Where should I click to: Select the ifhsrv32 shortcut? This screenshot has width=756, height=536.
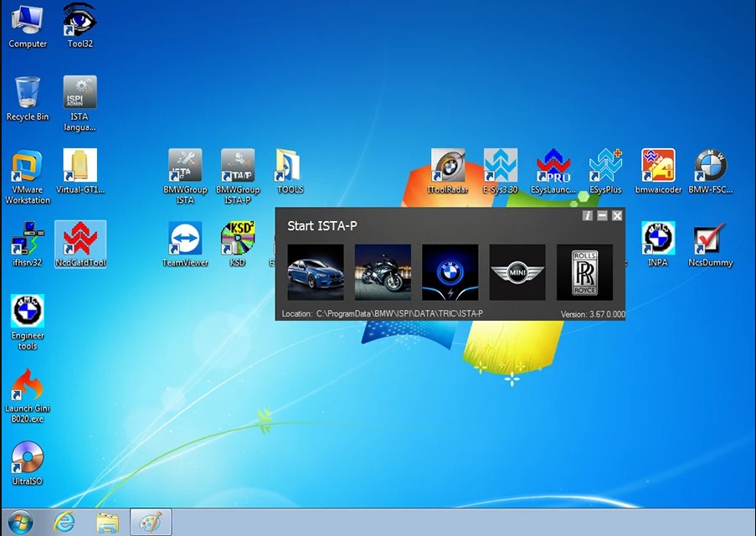28,245
